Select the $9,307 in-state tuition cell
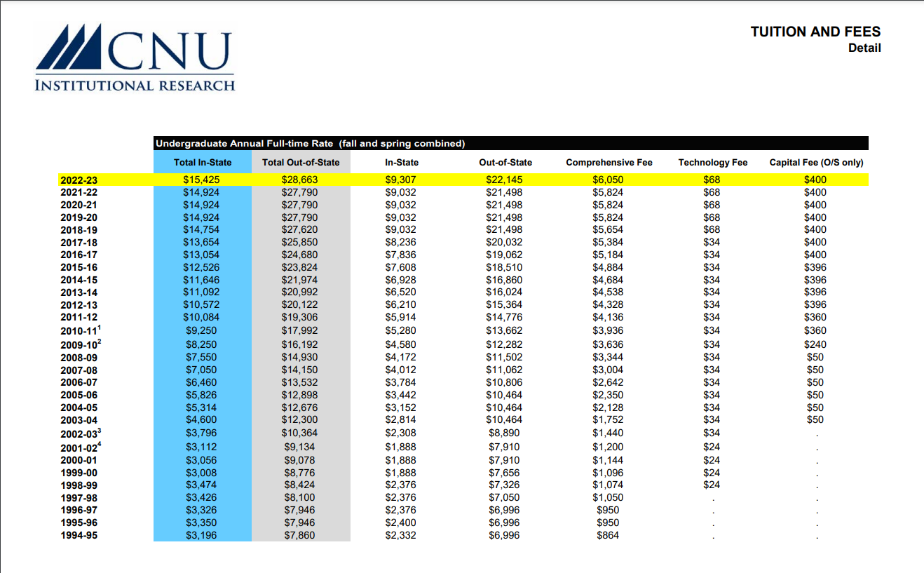 pyautogui.click(x=402, y=180)
